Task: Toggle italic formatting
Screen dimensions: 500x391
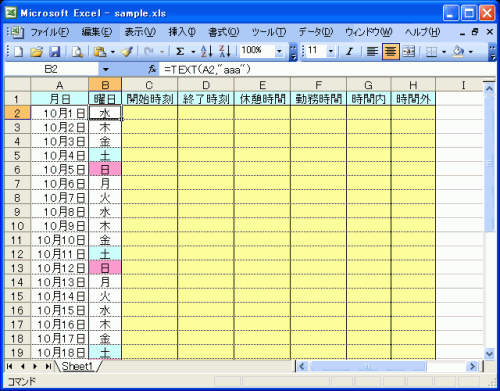Action: tap(349, 52)
